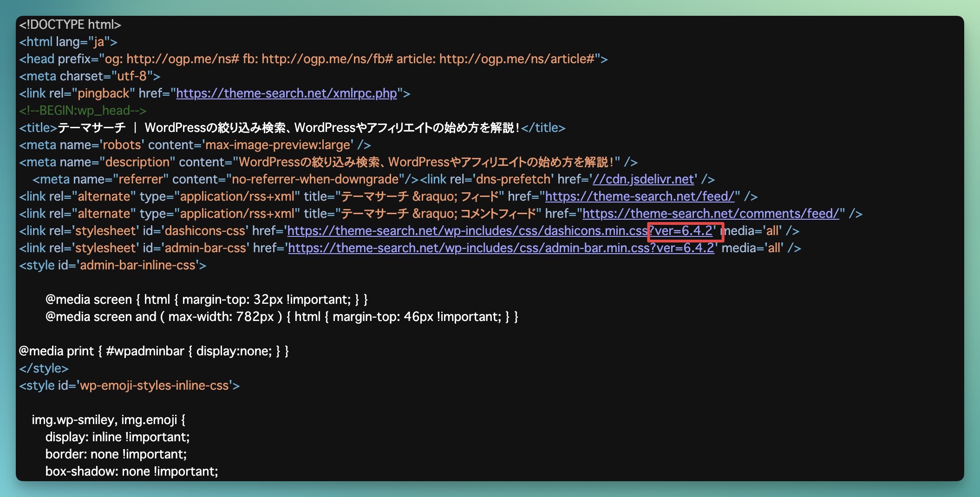Click the closing </style> tag
The width and height of the screenshot is (980, 497).
click(x=44, y=368)
